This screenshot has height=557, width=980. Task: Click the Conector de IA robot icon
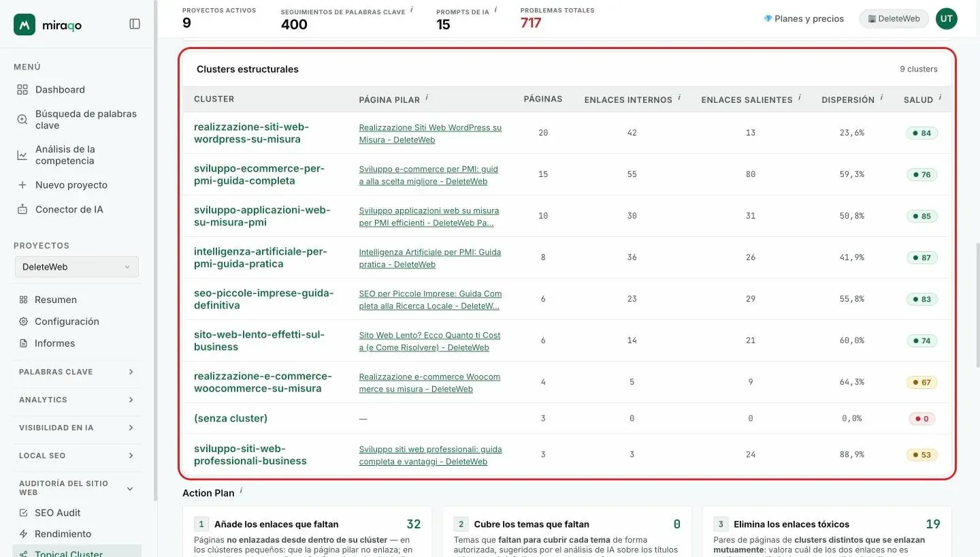point(22,210)
